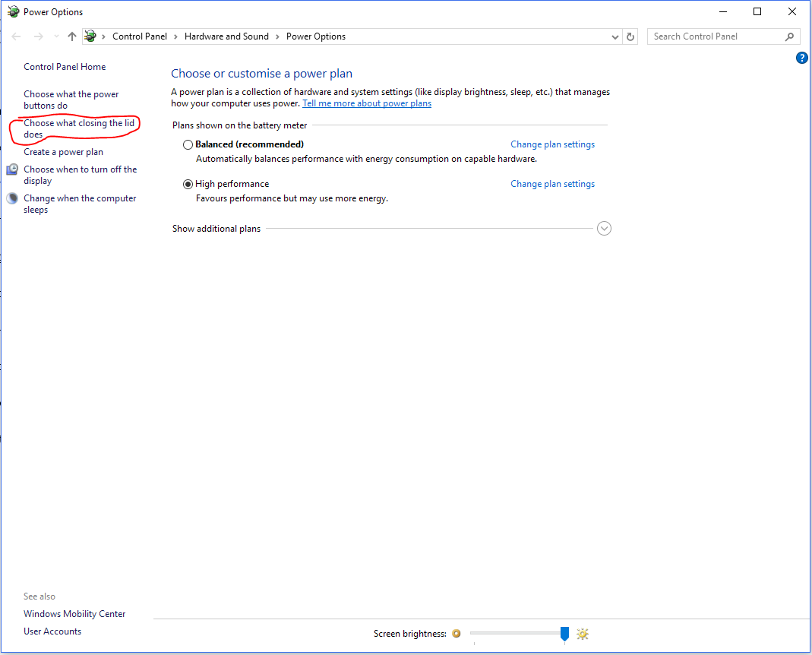This screenshot has width=812, height=655.
Task: Click Hardware and Sound breadcrumb
Action: point(226,36)
